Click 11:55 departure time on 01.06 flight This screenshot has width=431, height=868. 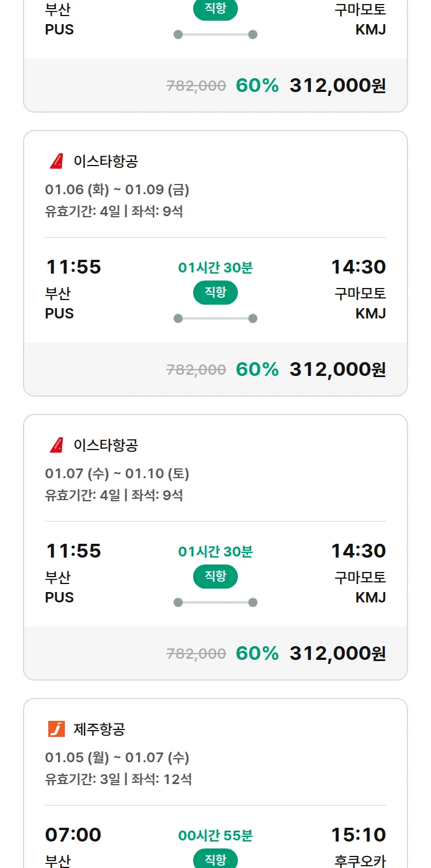(73, 267)
